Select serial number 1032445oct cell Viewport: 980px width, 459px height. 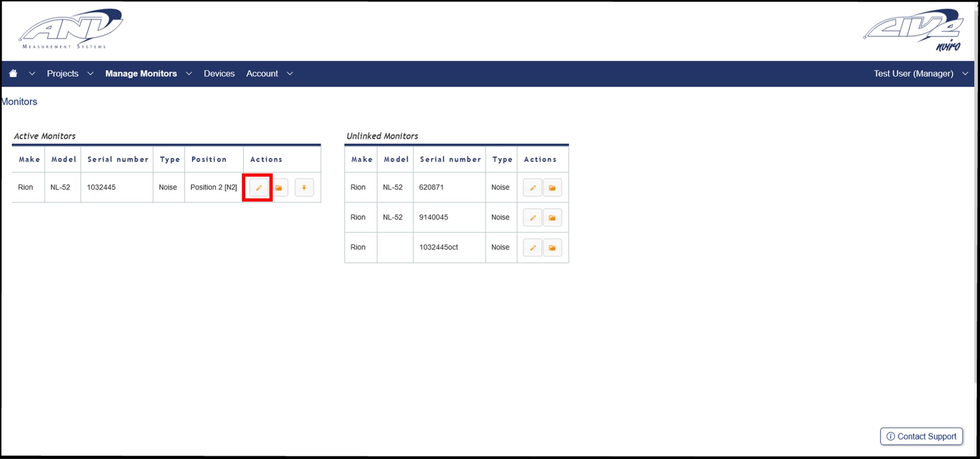449,247
